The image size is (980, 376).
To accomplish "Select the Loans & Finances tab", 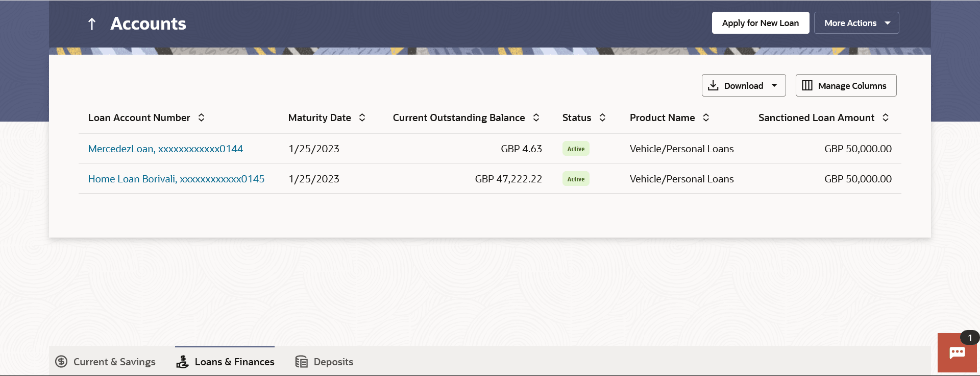I will pyautogui.click(x=225, y=362).
